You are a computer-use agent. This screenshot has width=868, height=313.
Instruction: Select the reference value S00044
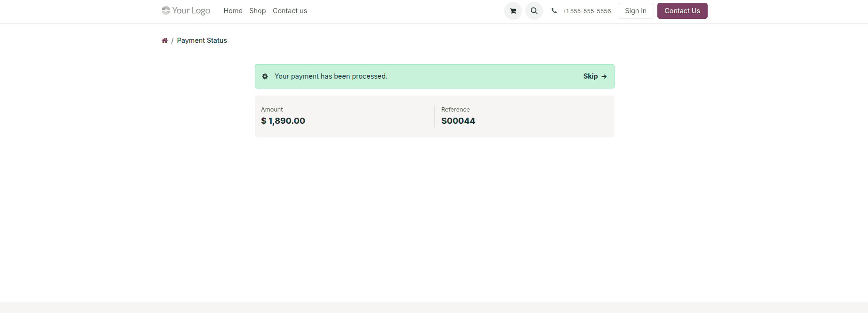coord(458,121)
